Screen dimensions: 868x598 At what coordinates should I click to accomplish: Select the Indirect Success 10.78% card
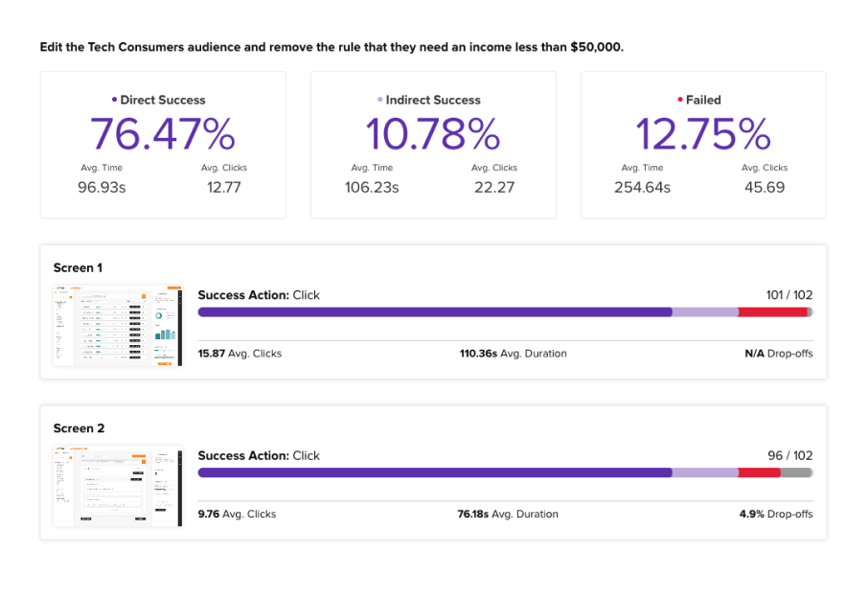(433, 145)
